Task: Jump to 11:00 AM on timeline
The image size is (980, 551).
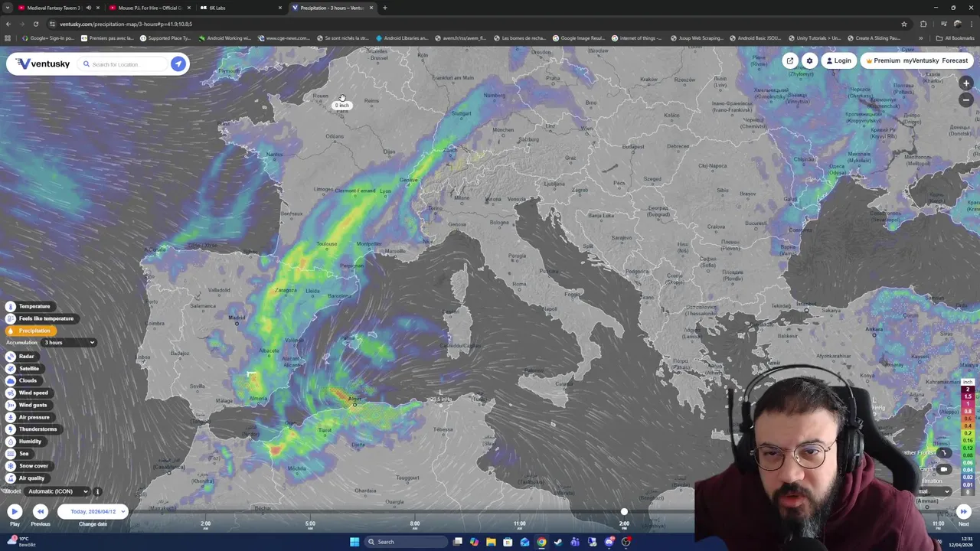Action: point(519,524)
